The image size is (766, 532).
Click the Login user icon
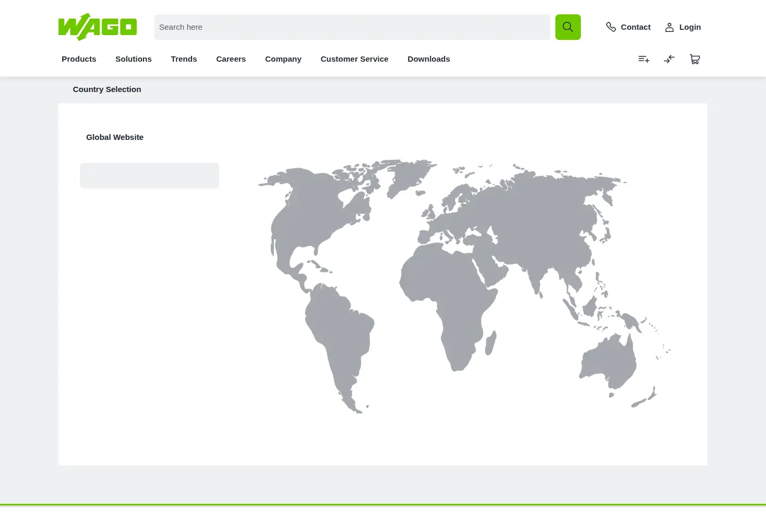pos(669,27)
